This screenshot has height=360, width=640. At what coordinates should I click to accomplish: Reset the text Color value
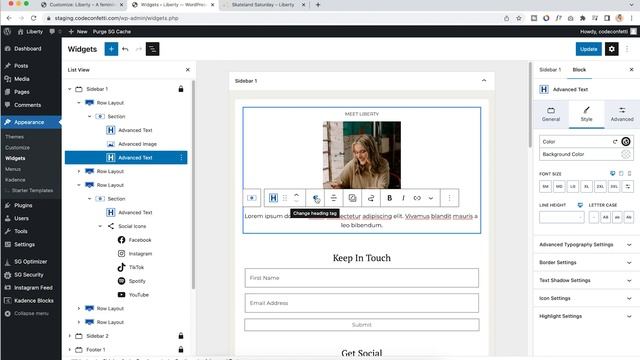(615, 142)
